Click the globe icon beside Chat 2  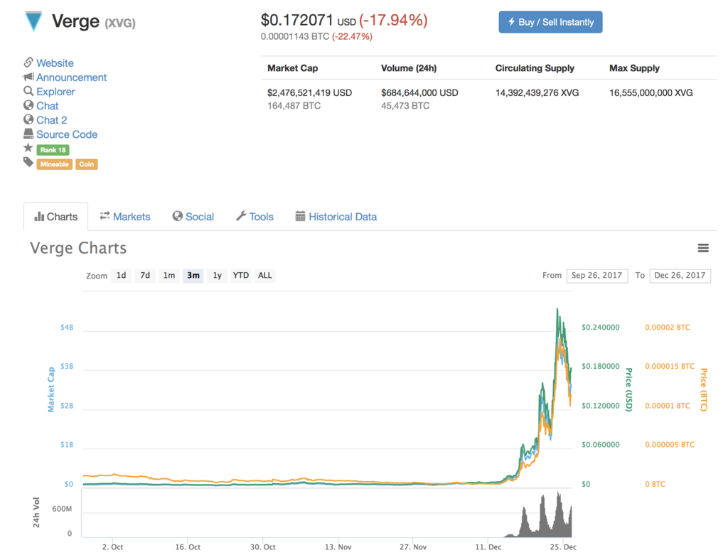pyautogui.click(x=28, y=119)
